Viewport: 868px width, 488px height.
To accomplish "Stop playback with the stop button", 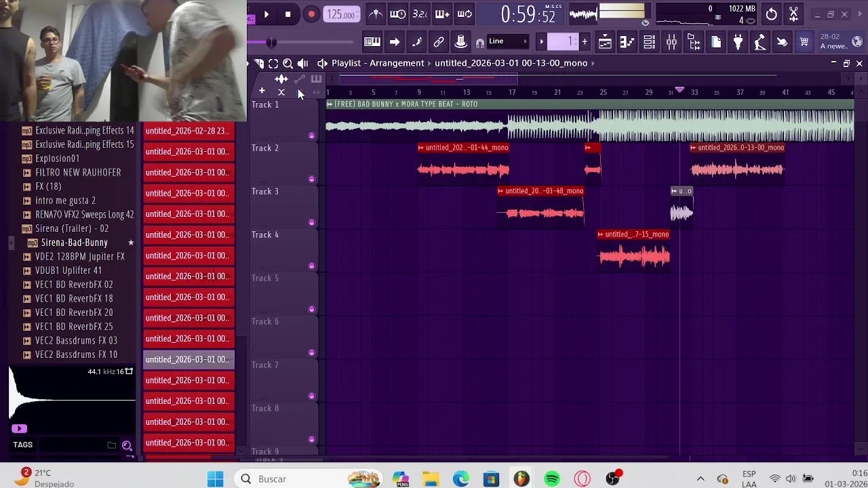I will 288,14.
